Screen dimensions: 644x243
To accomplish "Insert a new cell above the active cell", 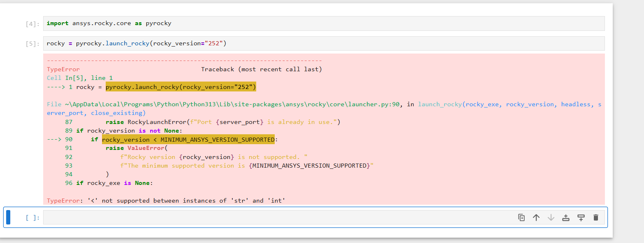I will 566,217.
